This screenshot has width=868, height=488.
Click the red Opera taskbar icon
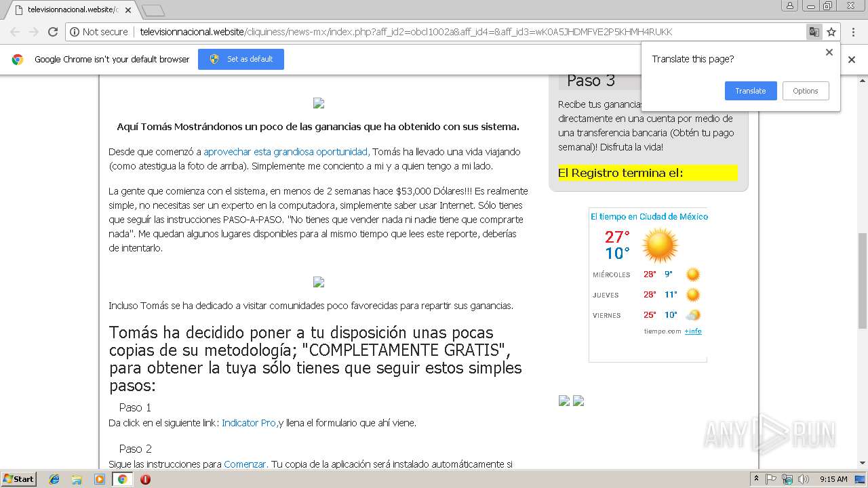145,479
